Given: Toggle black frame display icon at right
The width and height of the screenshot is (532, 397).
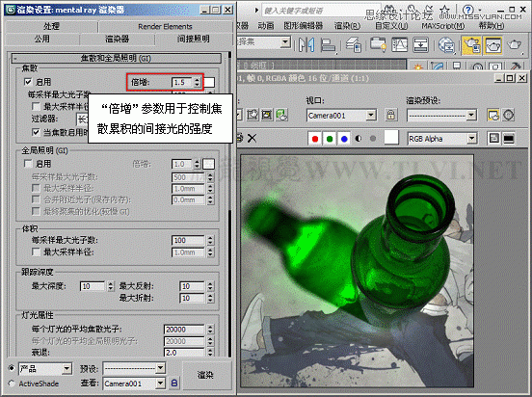Looking at the screenshot, I should 508,138.
